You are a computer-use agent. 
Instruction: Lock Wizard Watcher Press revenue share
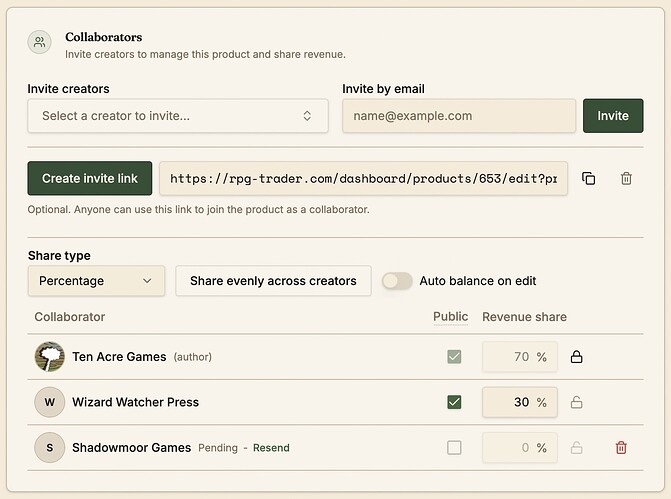pyautogui.click(x=576, y=402)
